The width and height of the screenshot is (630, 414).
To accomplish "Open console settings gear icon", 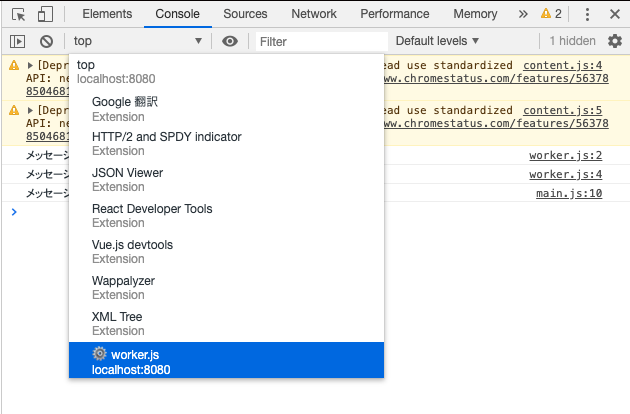I will [x=615, y=41].
